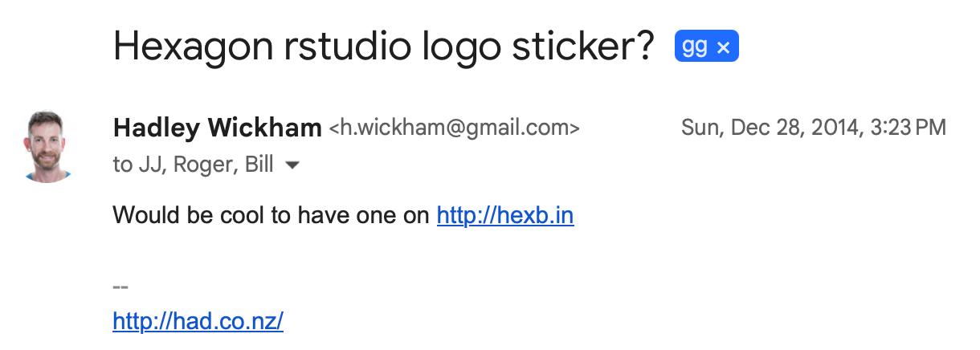Expand recipient details dropdown arrow
Viewport: 980px width, 350px height.
[293, 165]
